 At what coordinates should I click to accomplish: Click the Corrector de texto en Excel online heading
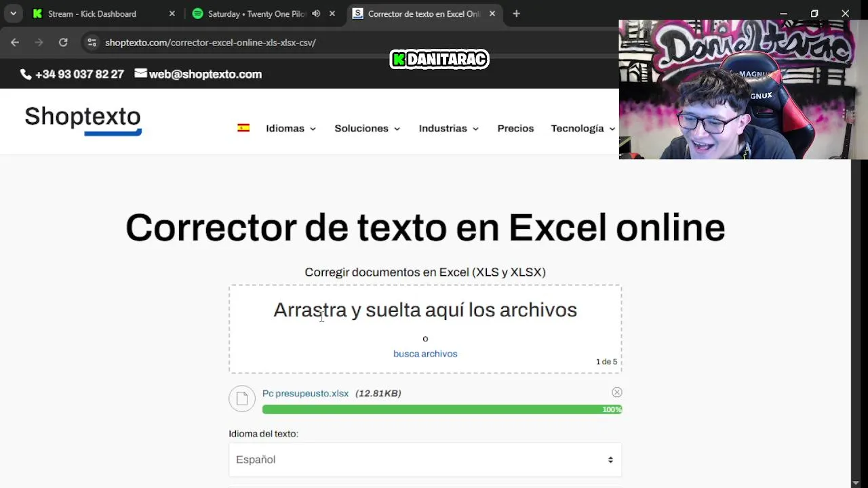[425, 228]
